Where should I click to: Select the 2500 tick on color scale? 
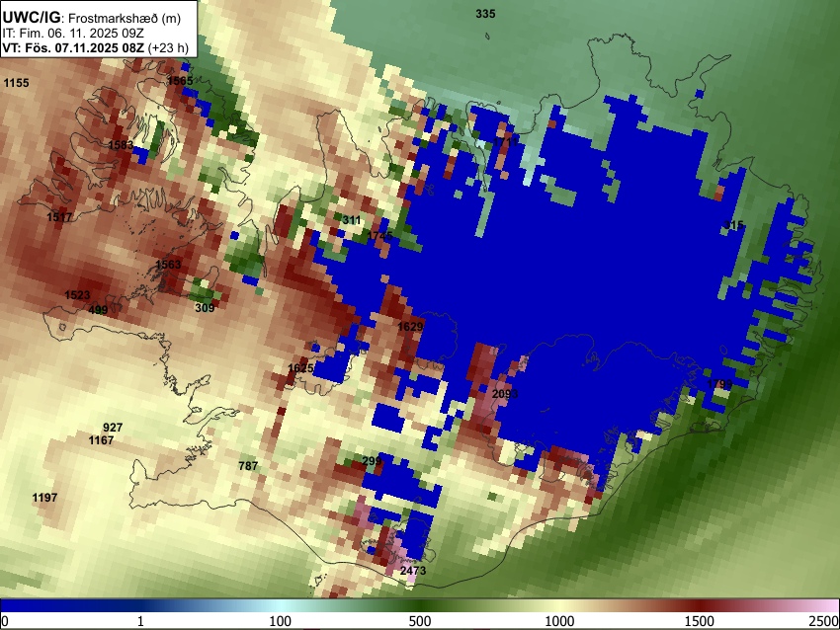[824, 621]
